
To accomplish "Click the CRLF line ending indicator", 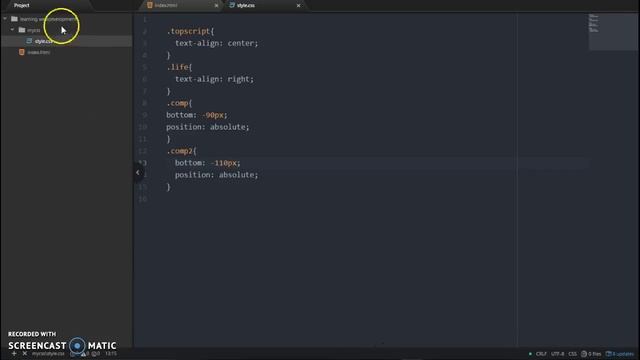I will pyautogui.click(x=541, y=354).
